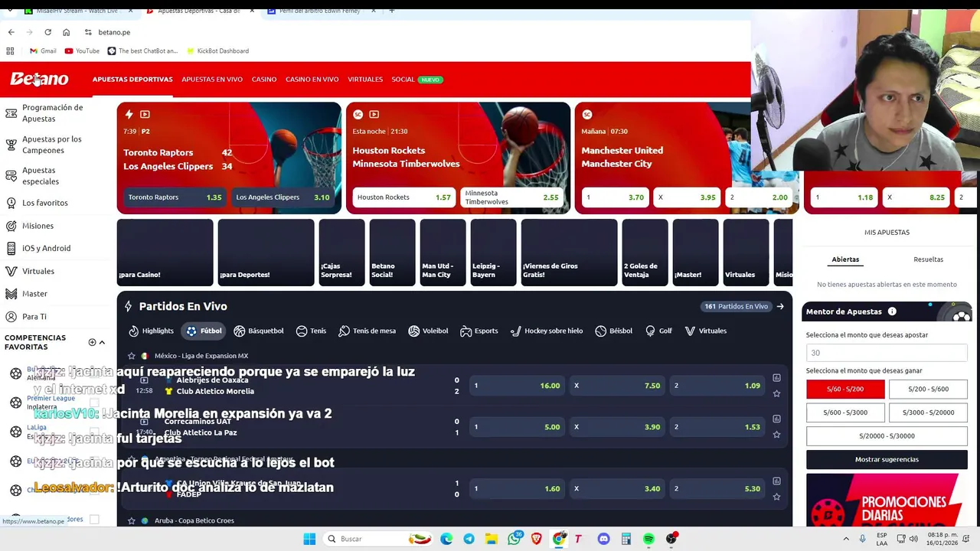Viewport: 980px width, 551px height.
Task: Select the S/20000 - S/30000 win amount
Action: pos(887,436)
